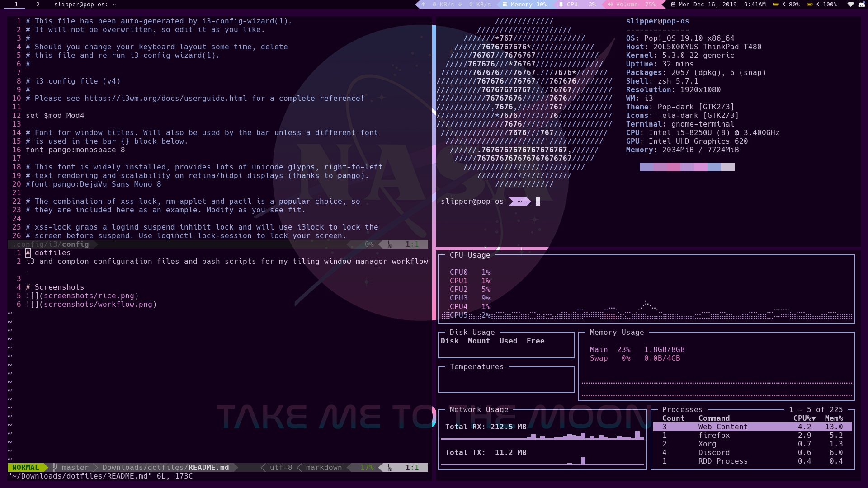Click the volume speaker icon
The height and width of the screenshot is (488, 868).
610,5
